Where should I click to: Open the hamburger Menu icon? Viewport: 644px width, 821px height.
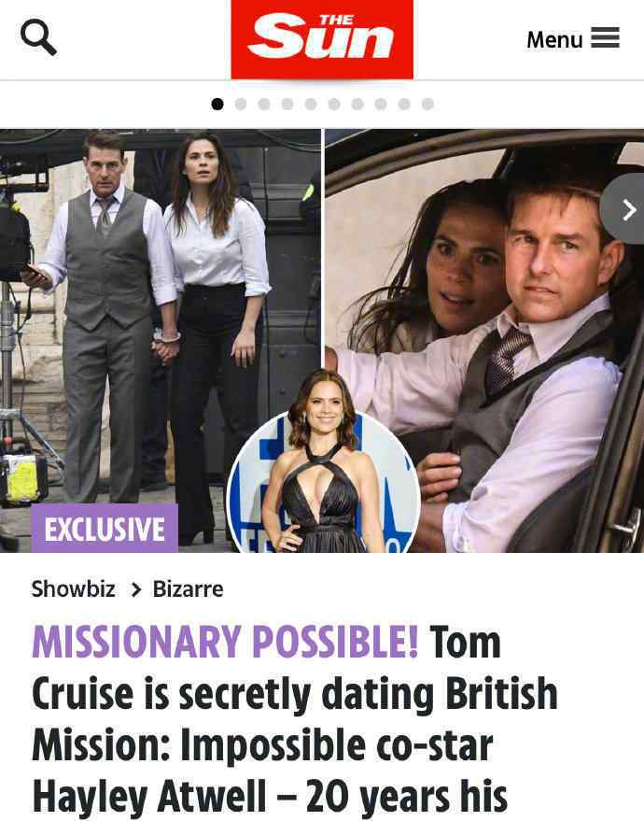pos(606,37)
